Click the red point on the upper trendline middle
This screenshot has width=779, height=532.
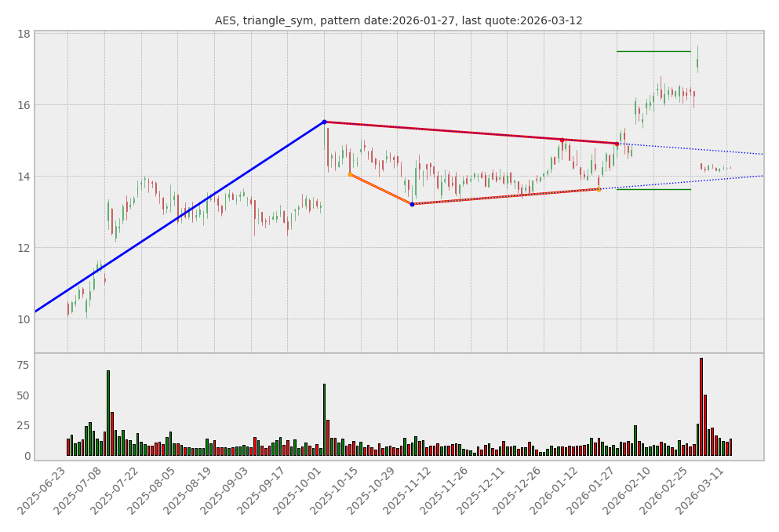tap(562, 140)
